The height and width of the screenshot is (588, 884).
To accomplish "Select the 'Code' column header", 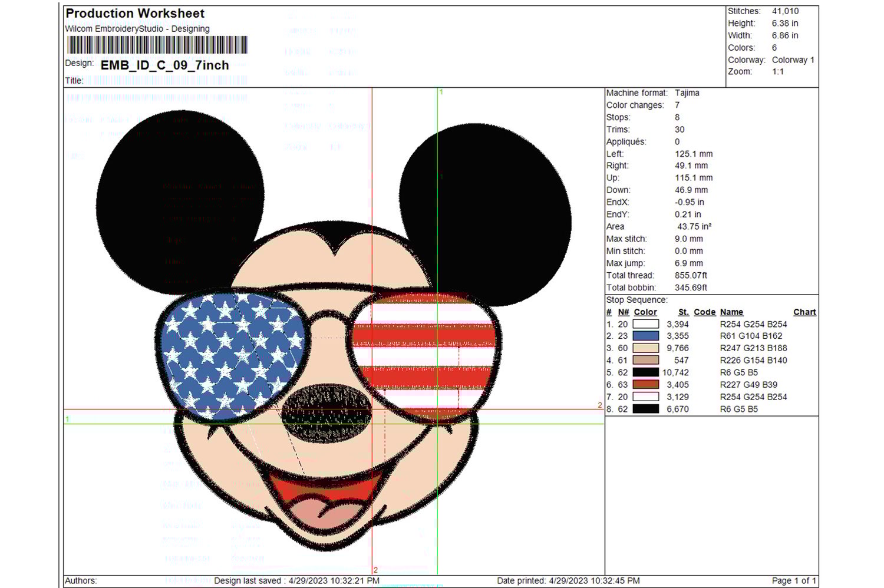I will [705, 312].
